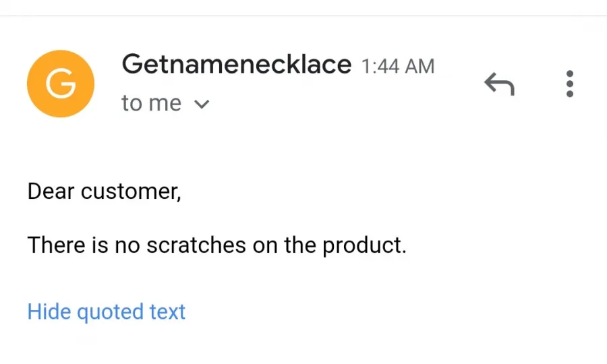607x364 pixels.
Task: Click the 'no scratches on the product' sentence
Action: (x=216, y=245)
